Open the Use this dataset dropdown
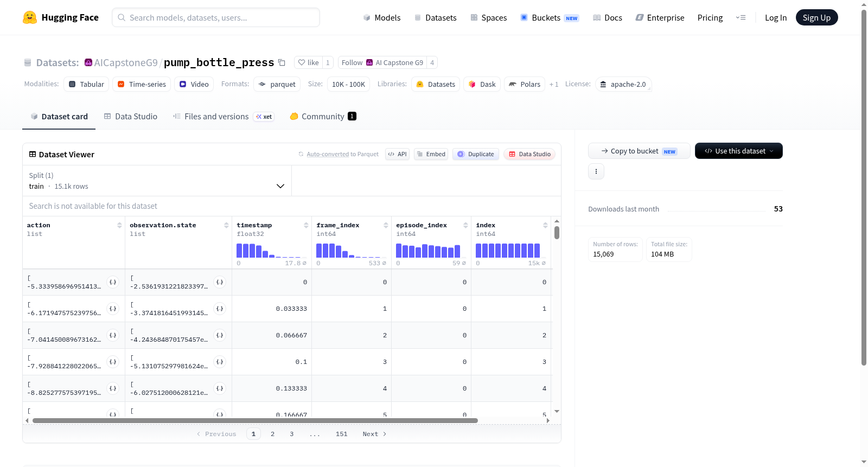 point(738,151)
